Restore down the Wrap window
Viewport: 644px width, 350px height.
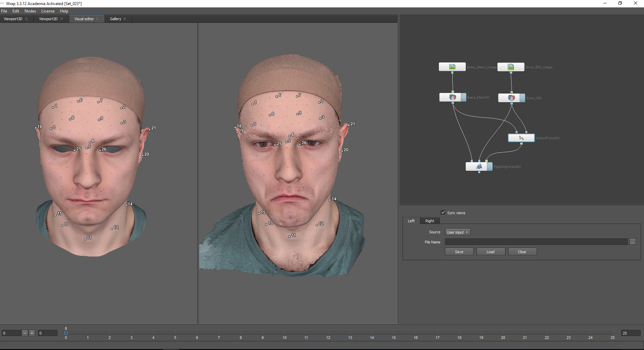(x=620, y=3)
